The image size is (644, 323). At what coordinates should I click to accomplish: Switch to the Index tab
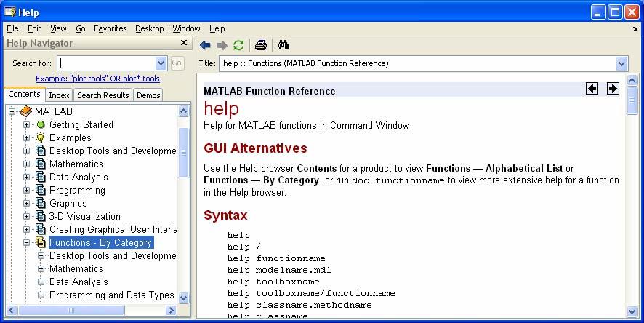point(59,95)
